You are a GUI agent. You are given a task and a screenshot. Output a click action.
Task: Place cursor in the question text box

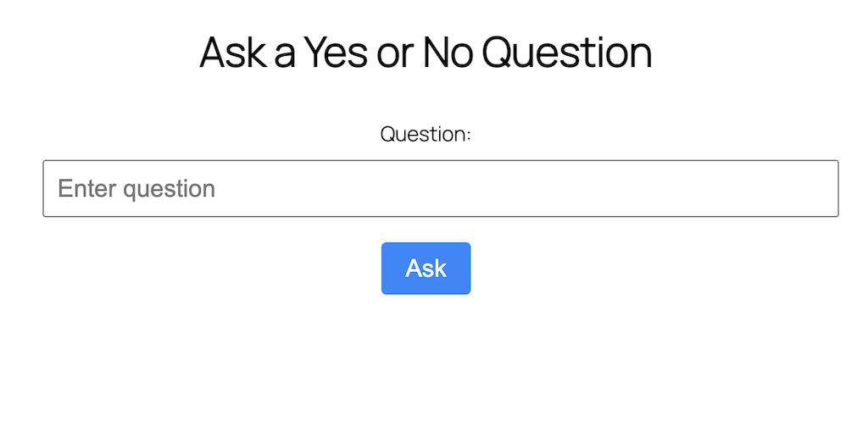coord(441,188)
